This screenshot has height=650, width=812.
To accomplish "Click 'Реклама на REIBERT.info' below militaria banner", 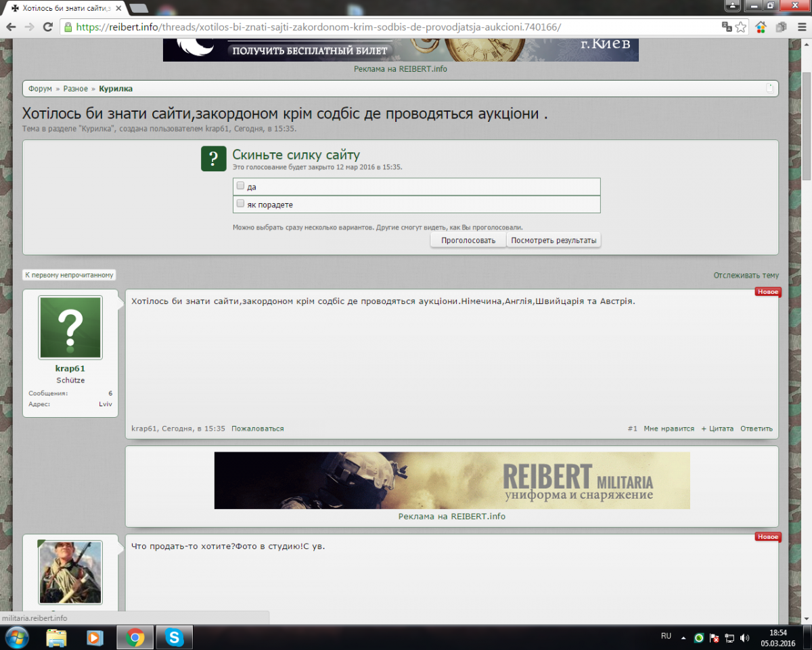I will (452, 516).
